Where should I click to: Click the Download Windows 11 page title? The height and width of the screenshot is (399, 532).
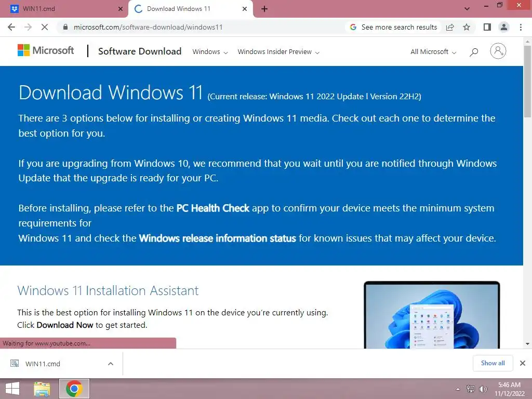pos(111,92)
